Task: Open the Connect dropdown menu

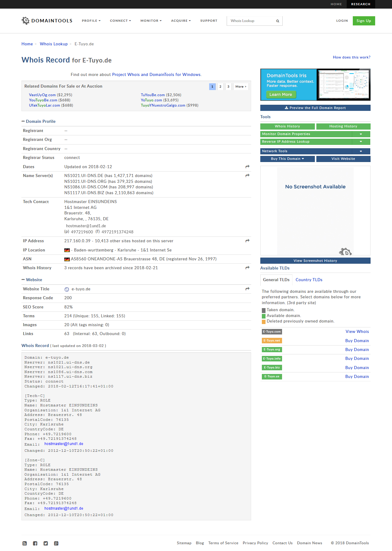Action: (121, 21)
